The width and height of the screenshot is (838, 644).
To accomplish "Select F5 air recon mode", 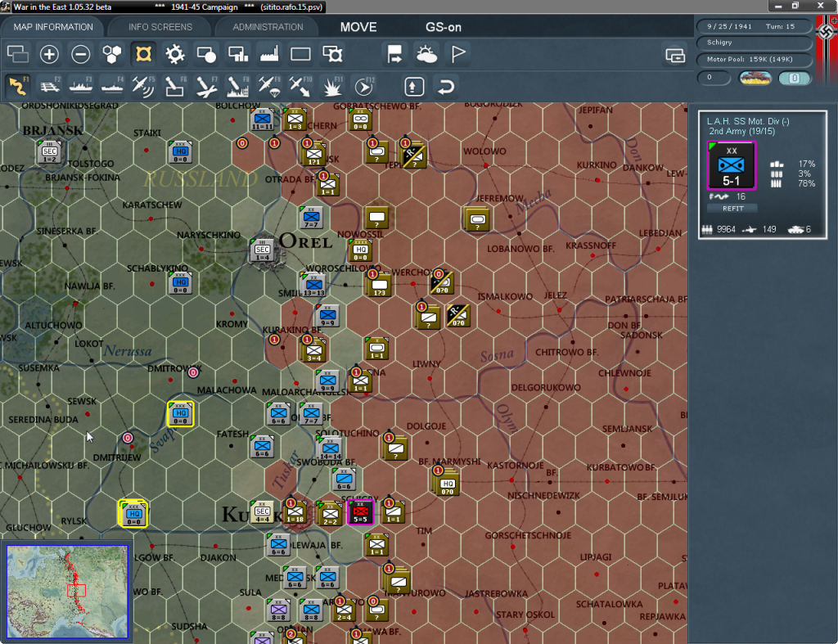I will click(143, 87).
